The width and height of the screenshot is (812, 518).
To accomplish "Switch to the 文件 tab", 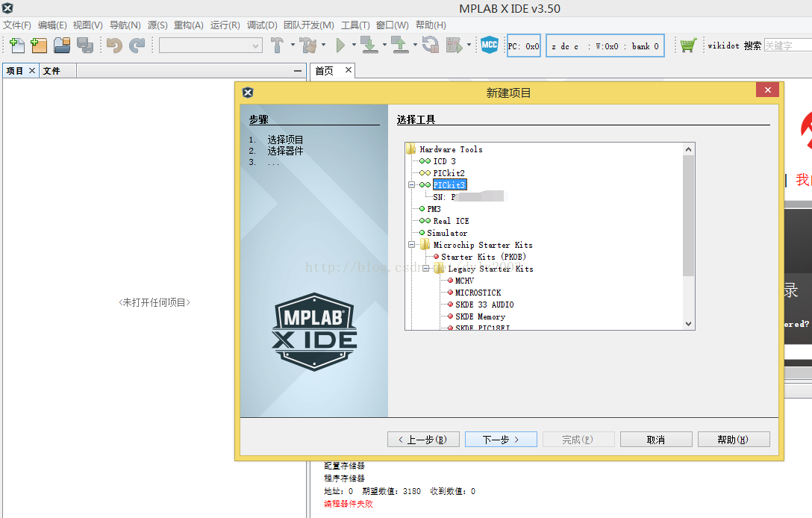I will [51, 71].
